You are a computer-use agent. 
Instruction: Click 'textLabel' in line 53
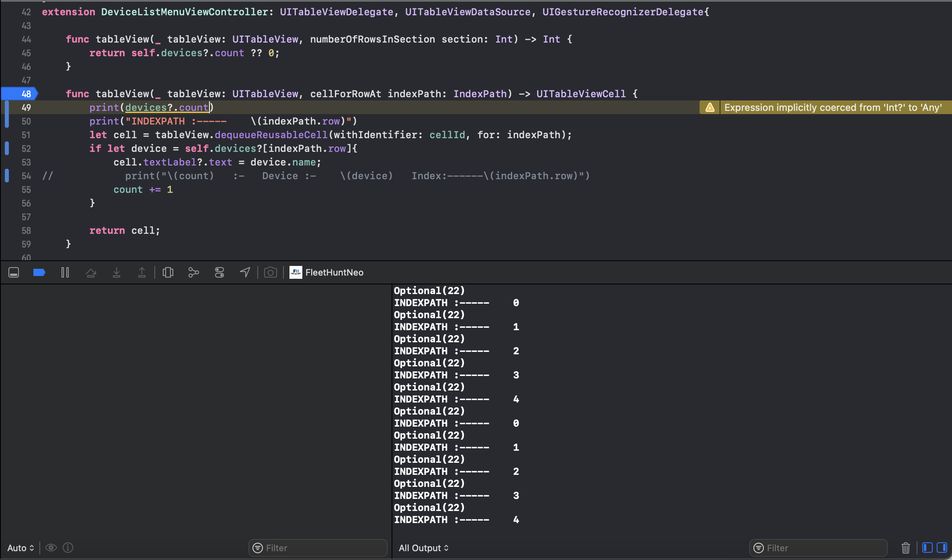170,162
